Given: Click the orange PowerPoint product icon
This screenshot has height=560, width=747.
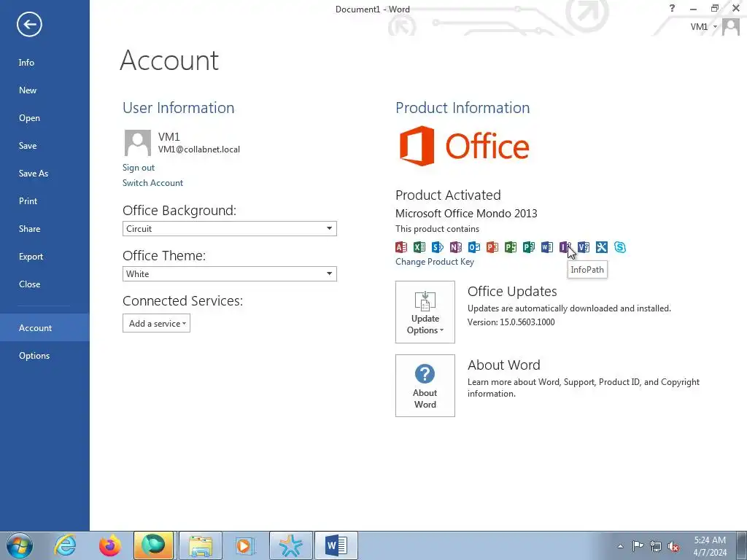Looking at the screenshot, I should 492,246.
